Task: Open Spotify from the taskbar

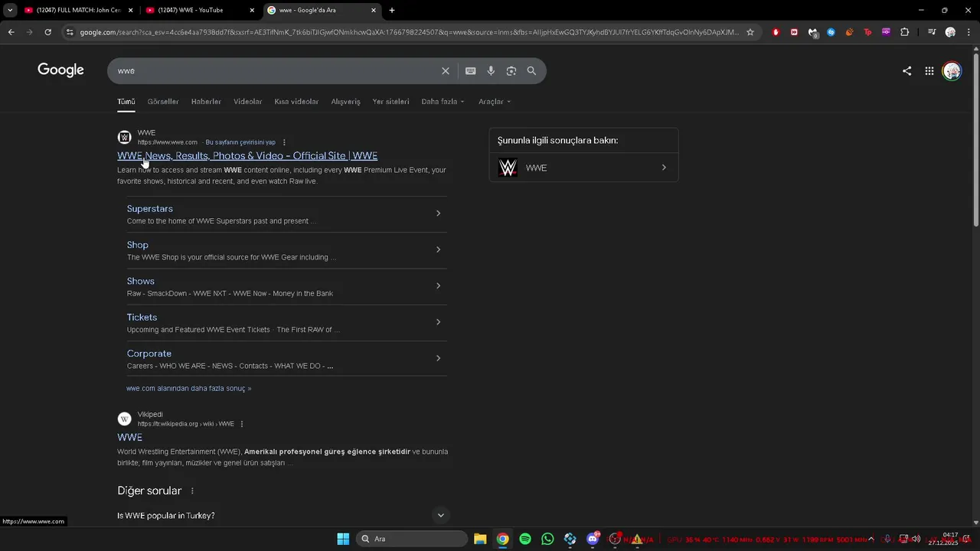Action: tap(525, 539)
